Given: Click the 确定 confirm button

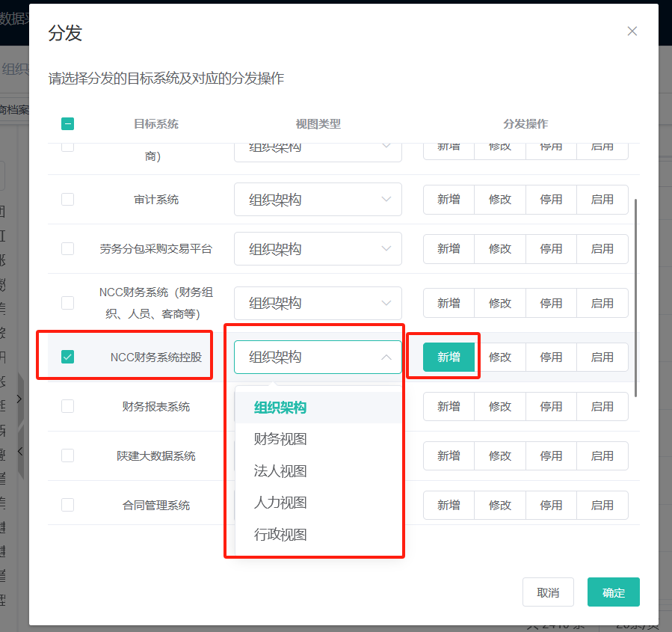Looking at the screenshot, I should point(613,592).
